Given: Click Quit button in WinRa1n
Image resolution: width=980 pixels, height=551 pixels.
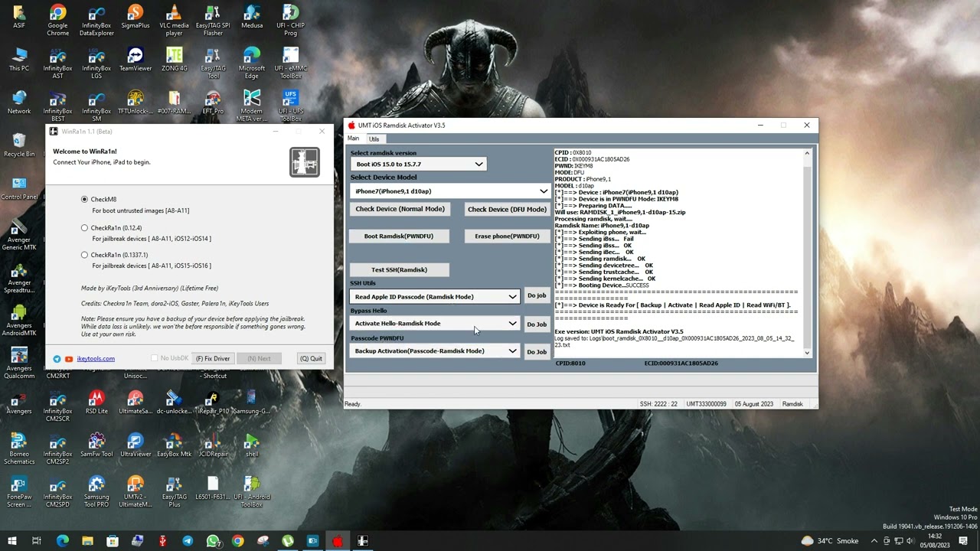Looking at the screenshot, I should [x=312, y=358].
